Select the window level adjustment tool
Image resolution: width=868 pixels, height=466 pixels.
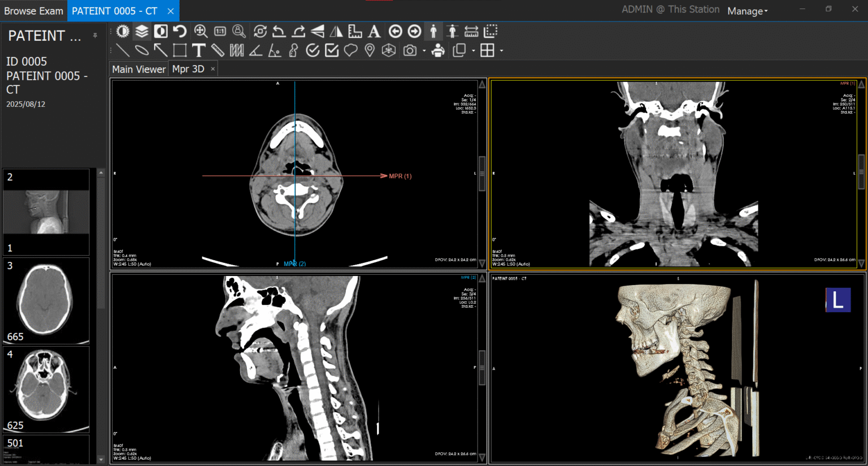[123, 31]
